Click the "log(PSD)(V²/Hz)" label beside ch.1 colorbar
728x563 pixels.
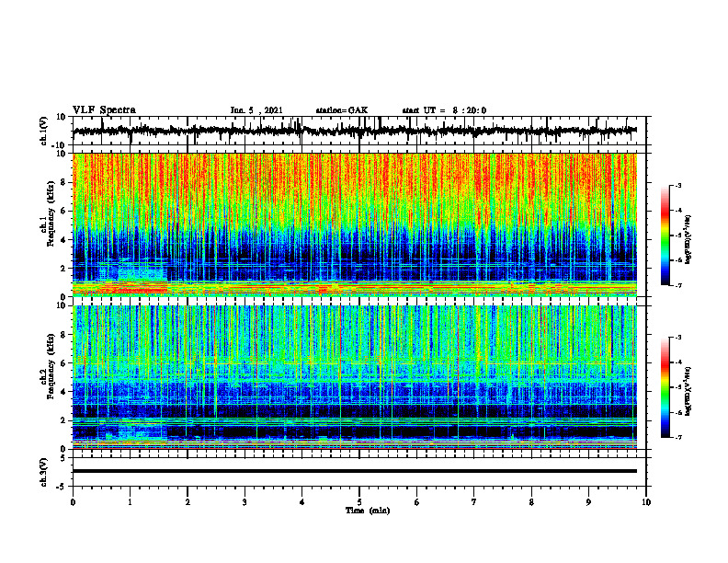pyautogui.click(x=688, y=239)
